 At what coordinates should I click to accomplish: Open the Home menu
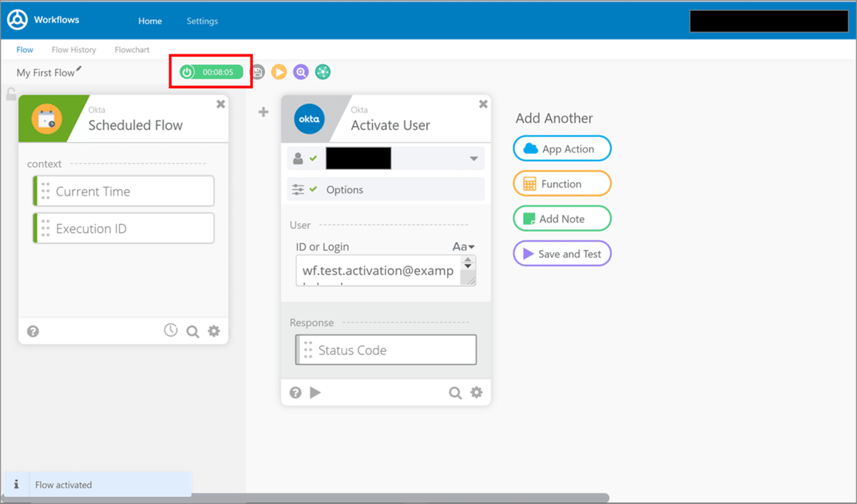150,21
